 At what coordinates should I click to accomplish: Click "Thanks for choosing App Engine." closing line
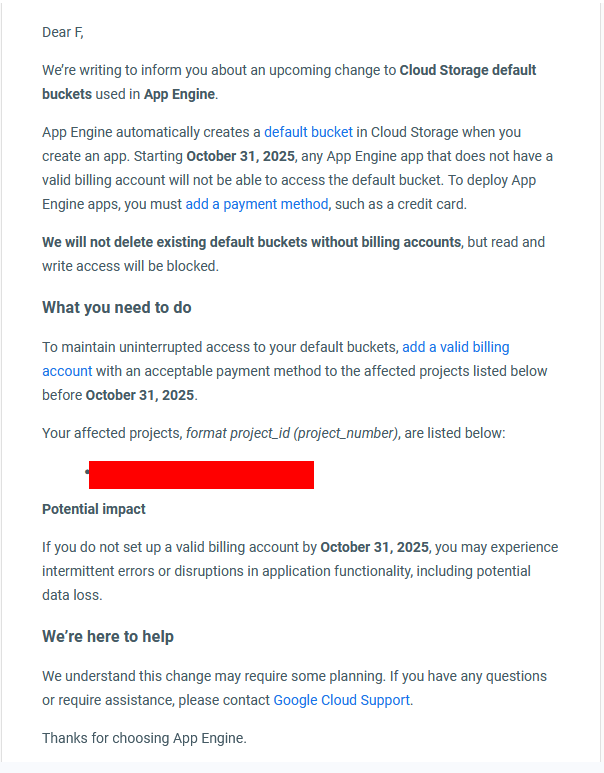[x=144, y=738]
